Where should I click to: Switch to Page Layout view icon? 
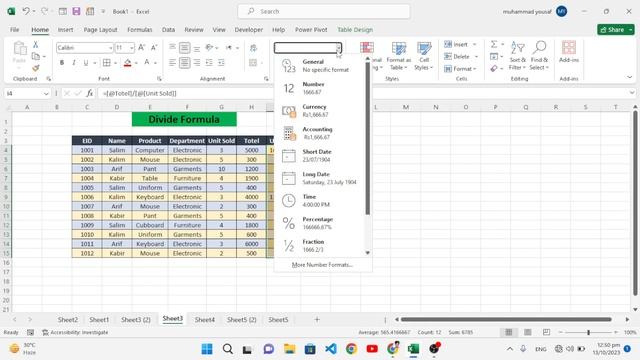coord(528,332)
